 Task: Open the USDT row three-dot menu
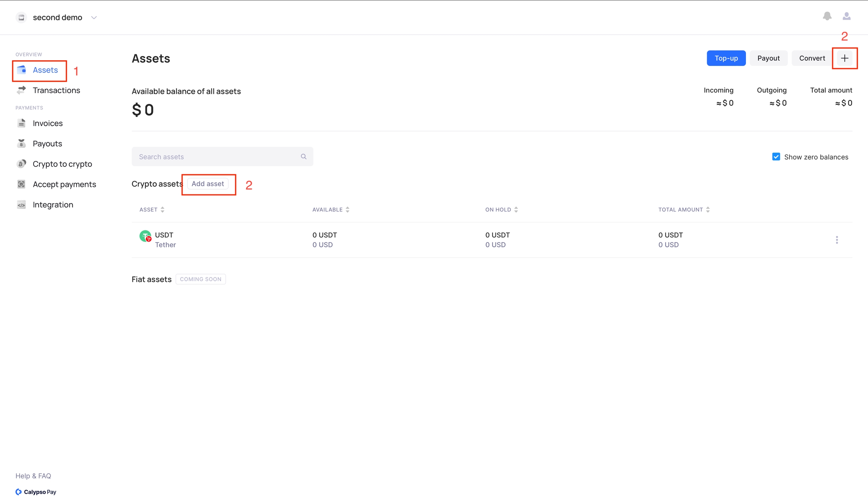(837, 240)
